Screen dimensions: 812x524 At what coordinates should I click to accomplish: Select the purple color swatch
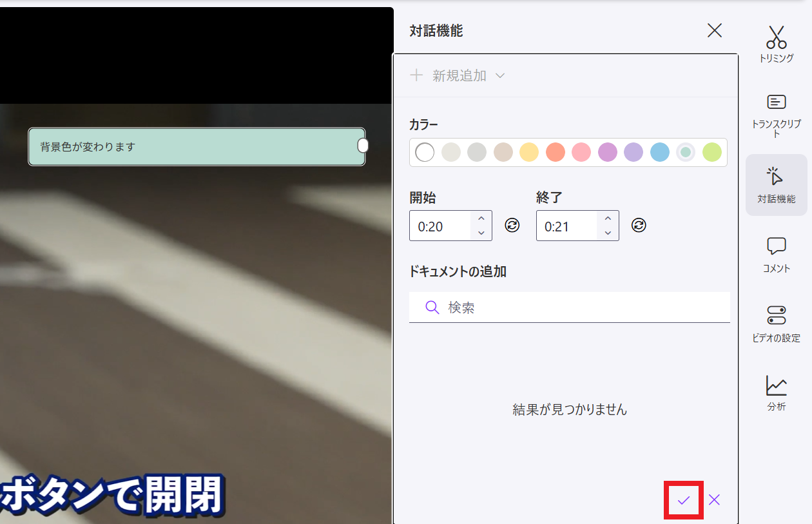point(607,152)
